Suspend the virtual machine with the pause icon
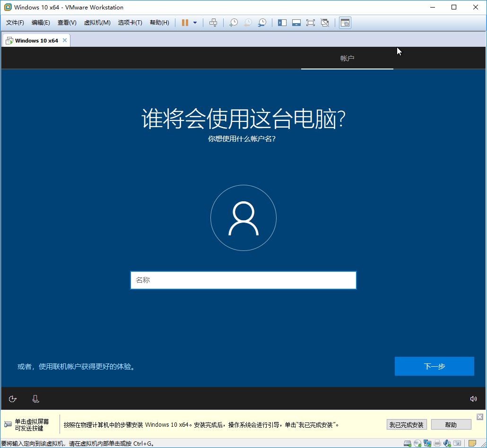 [x=185, y=22]
